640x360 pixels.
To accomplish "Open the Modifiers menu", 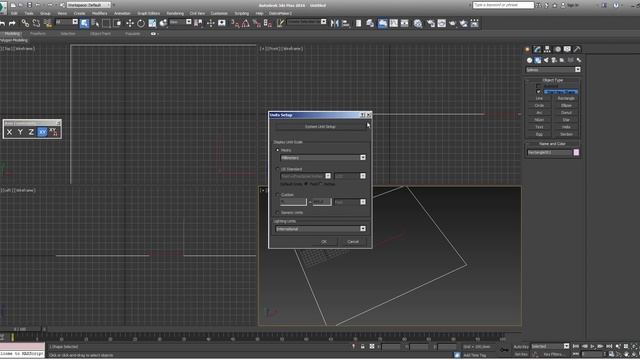I will coord(100,13).
